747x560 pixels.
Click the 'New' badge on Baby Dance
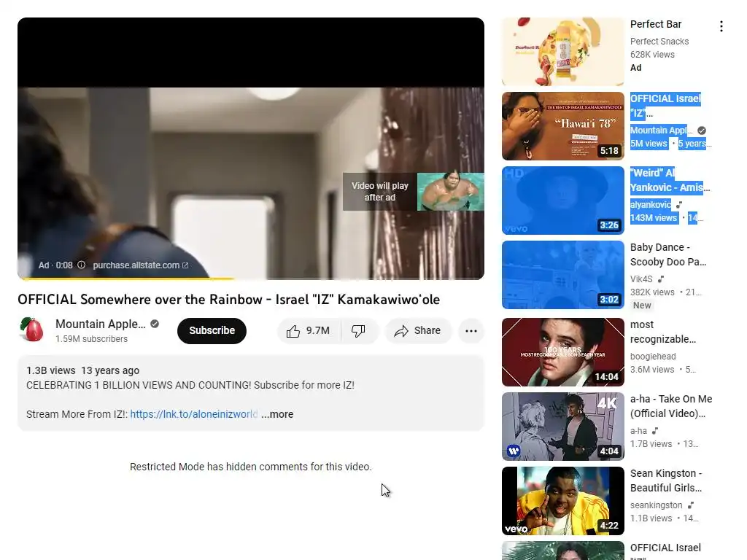642,306
